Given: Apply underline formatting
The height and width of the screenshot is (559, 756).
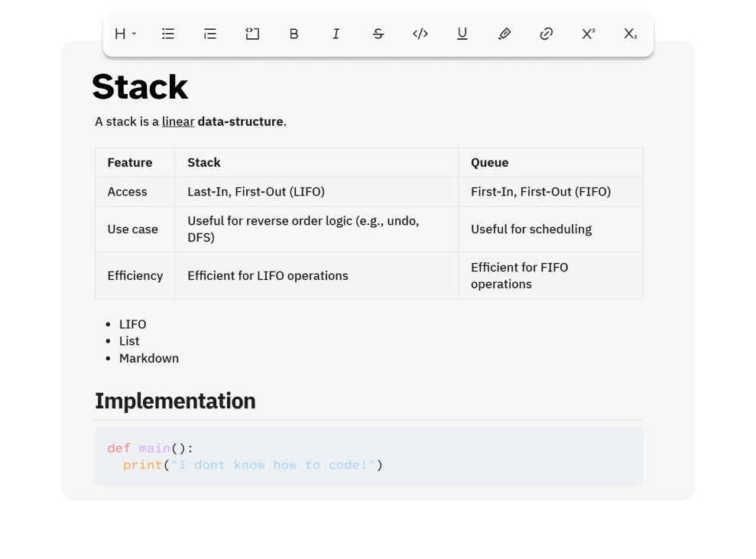Looking at the screenshot, I should click(x=462, y=34).
